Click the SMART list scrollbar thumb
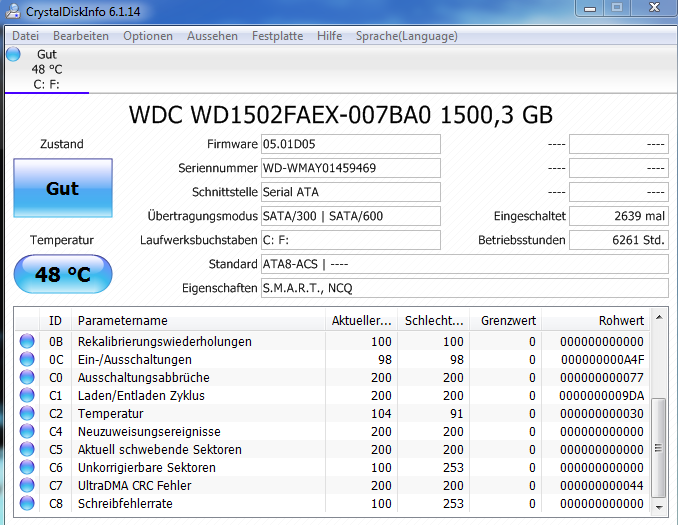Viewport: 678px width, 525px height. coord(659,448)
